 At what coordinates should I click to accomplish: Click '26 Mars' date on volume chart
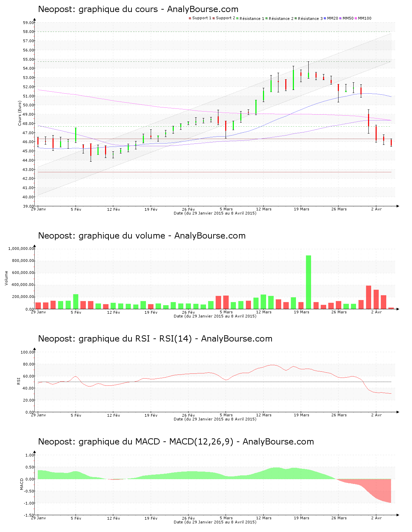[x=339, y=312]
